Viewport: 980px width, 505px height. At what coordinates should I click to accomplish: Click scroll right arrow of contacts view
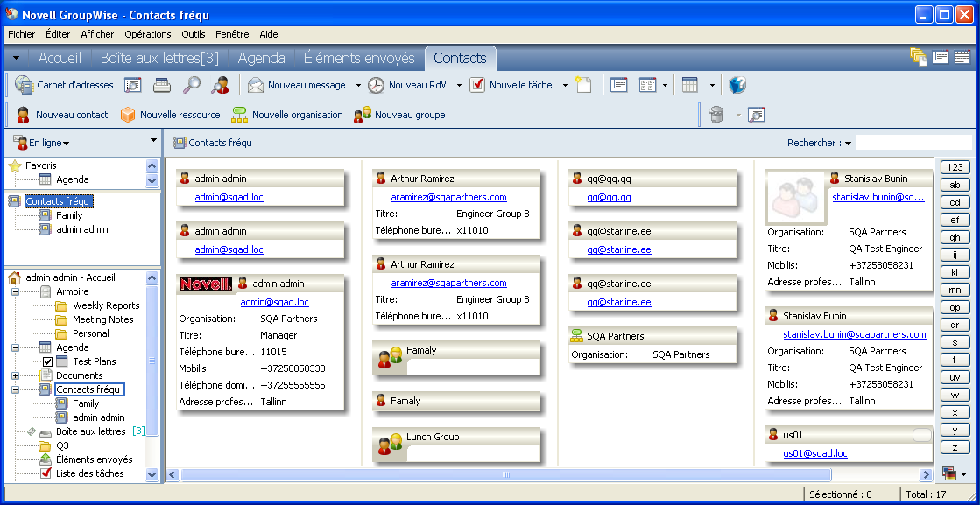[x=927, y=475]
